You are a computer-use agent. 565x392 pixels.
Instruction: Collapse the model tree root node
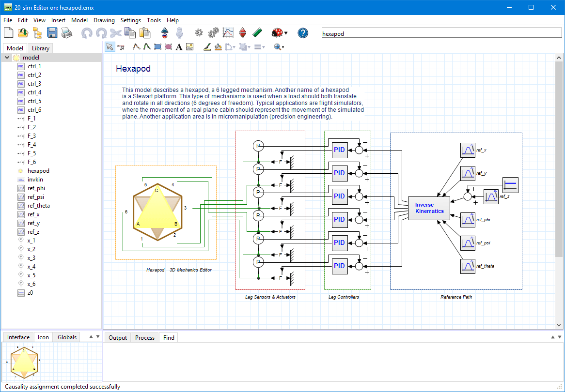[x=7, y=58]
